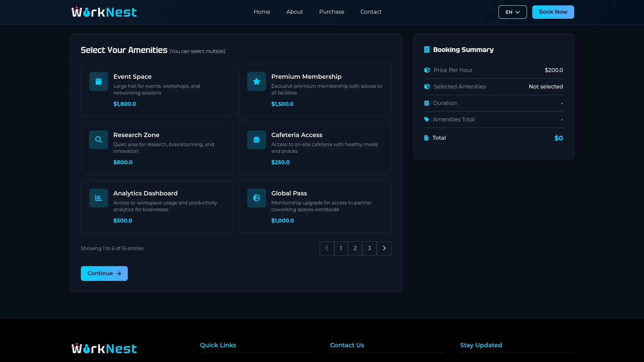Image resolution: width=644 pixels, height=362 pixels.
Task: Open the Contact nav link
Action: click(371, 12)
